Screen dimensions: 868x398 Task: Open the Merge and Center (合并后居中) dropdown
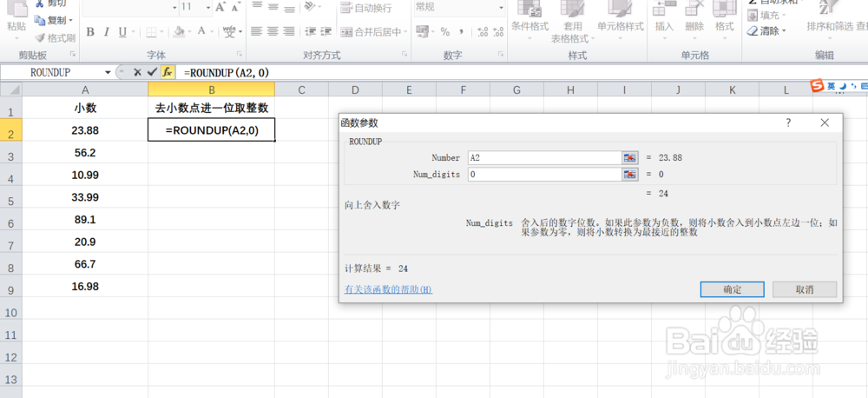(405, 32)
